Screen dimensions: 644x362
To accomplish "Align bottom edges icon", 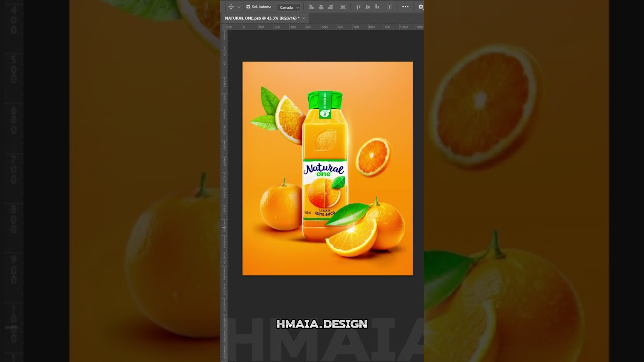I will click(x=377, y=7).
